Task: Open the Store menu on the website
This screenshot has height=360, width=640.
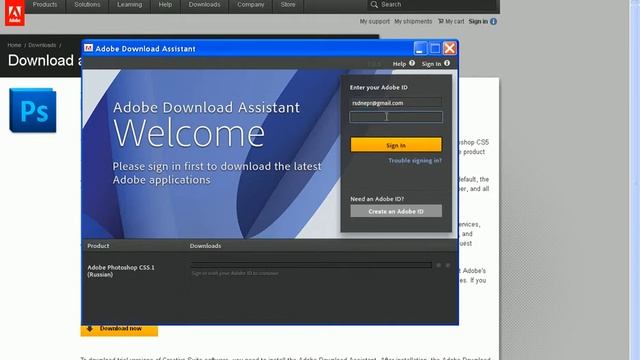Action: (x=288, y=4)
